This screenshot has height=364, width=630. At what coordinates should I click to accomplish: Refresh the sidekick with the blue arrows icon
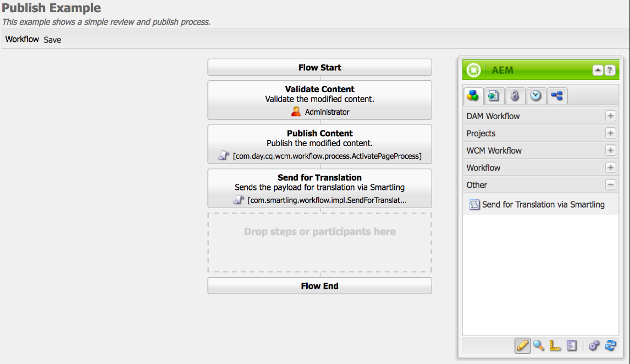(611, 346)
